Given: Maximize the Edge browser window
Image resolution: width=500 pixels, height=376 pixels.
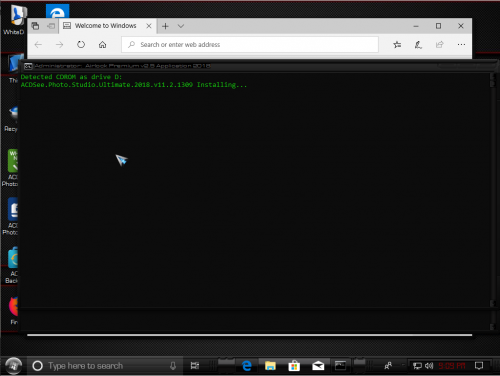Looking at the screenshot, I should (438, 26).
